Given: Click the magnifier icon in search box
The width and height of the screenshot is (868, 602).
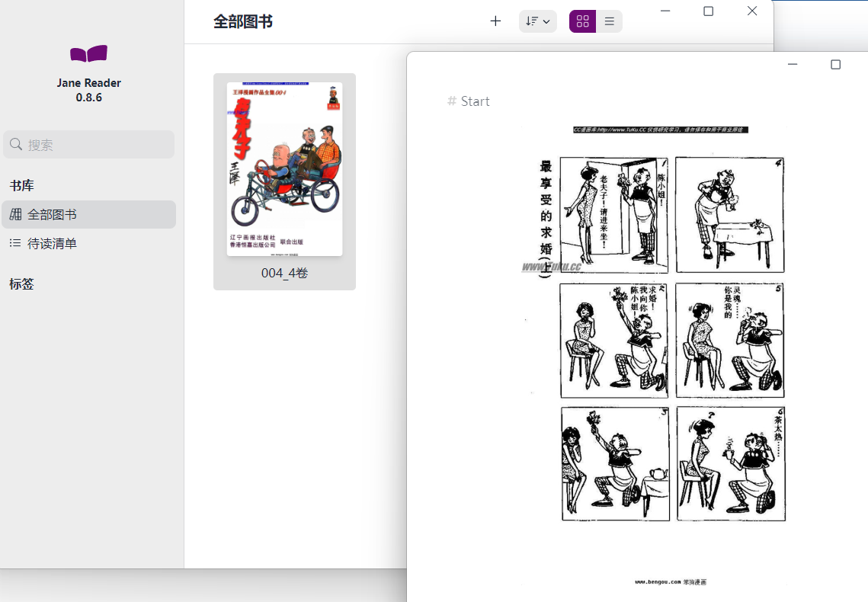Looking at the screenshot, I should coord(16,145).
